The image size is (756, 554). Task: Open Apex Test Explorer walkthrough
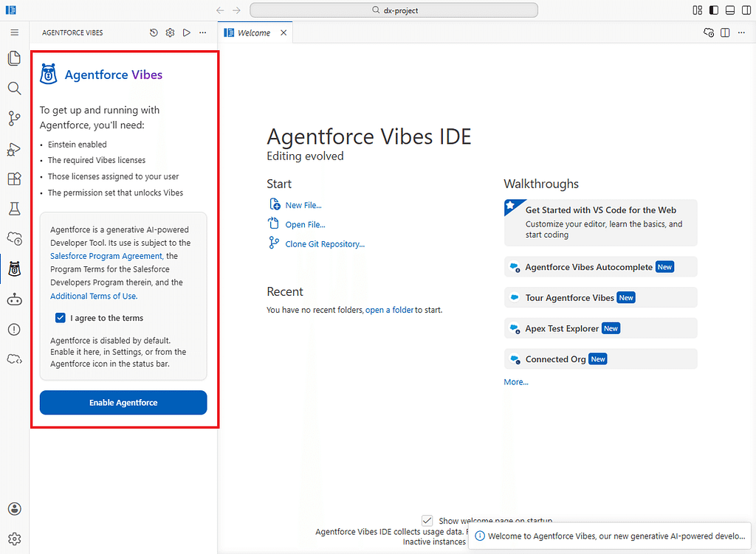pos(601,328)
